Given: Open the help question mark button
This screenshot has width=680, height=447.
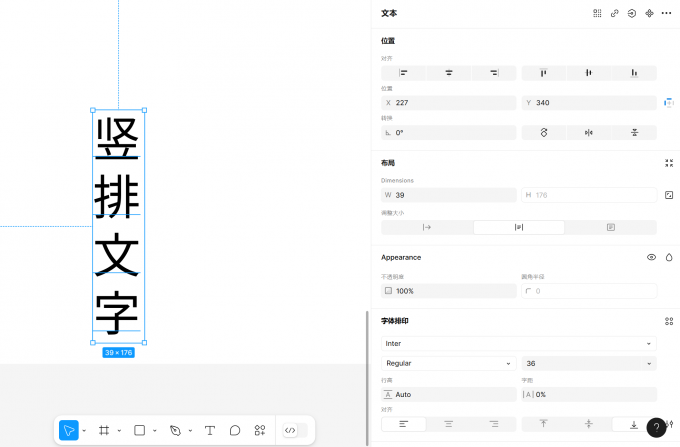Looking at the screenshot, I should (656, 427).
